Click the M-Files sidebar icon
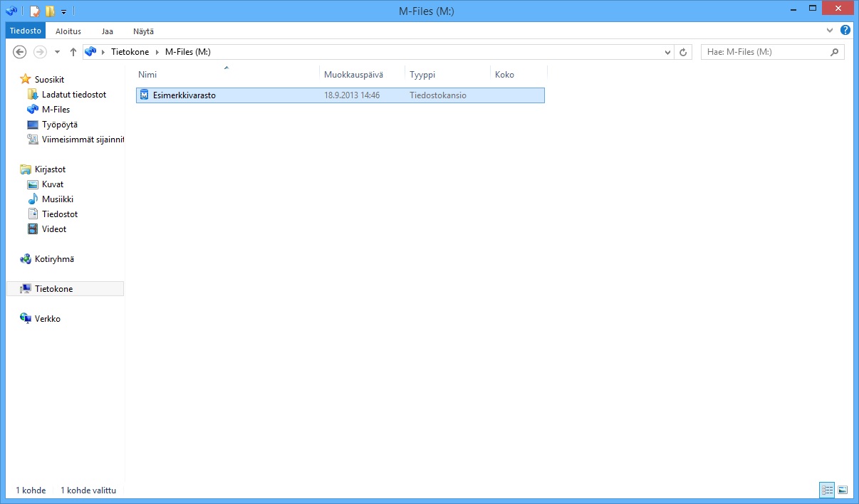The height and width of the screenshot is (504, 859). click(32, 110)
